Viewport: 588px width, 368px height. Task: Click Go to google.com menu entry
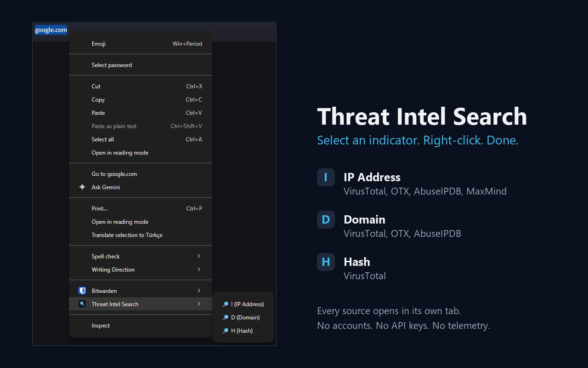(x=141, y=174)
